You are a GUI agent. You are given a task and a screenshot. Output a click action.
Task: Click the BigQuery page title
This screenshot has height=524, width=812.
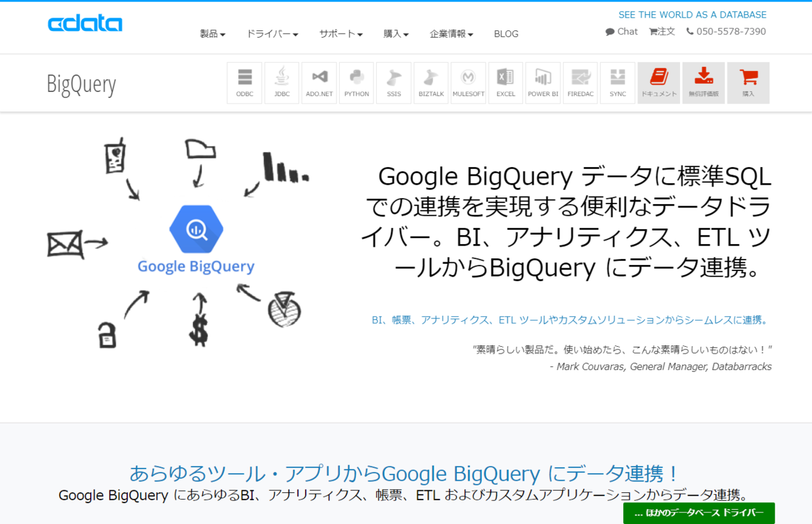click(81, 85)
